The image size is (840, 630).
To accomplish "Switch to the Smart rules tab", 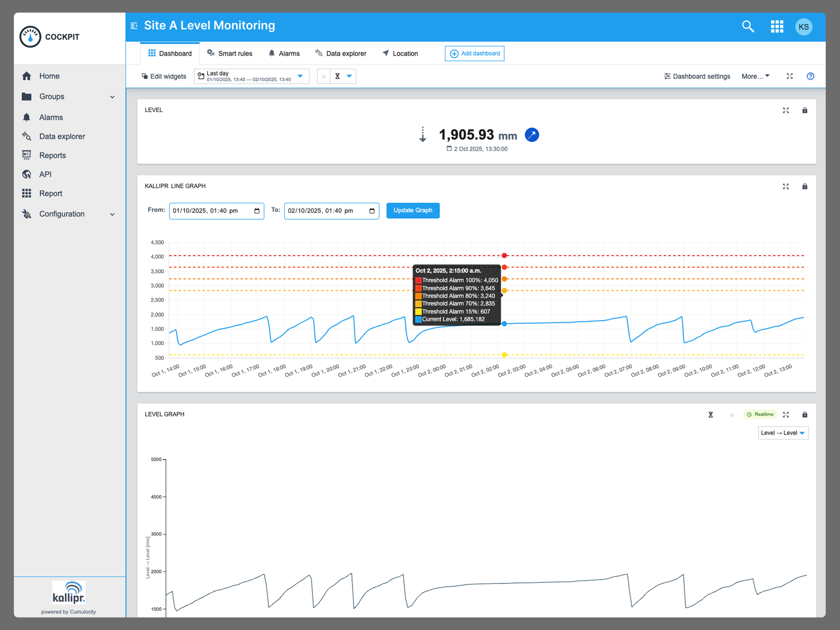I will click(229, 53).
